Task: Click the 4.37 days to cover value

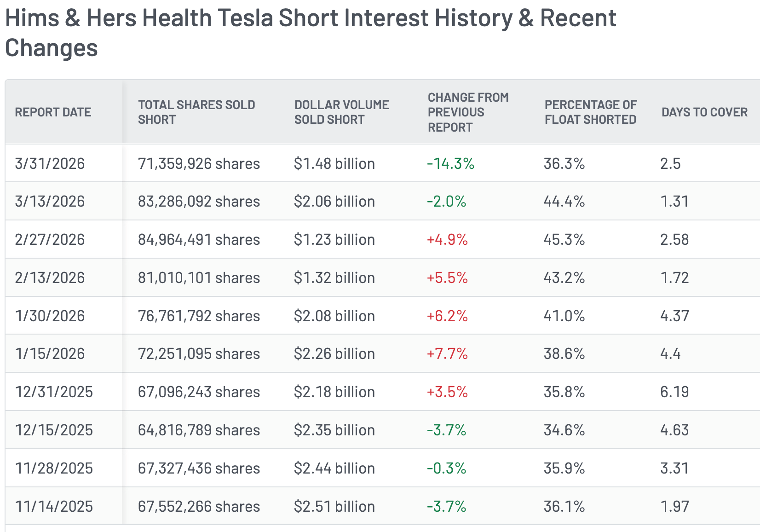Action: [x=674, y=316]
